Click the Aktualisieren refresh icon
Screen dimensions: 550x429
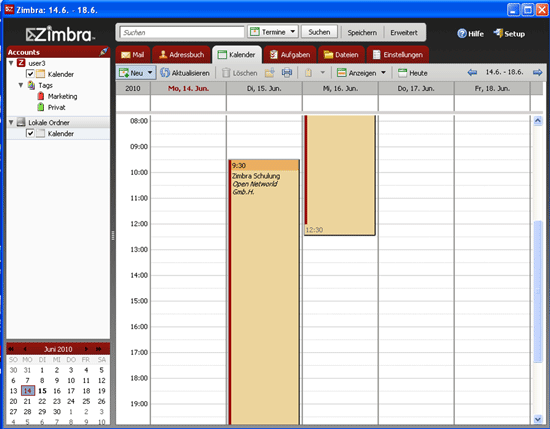coord(165,73)
